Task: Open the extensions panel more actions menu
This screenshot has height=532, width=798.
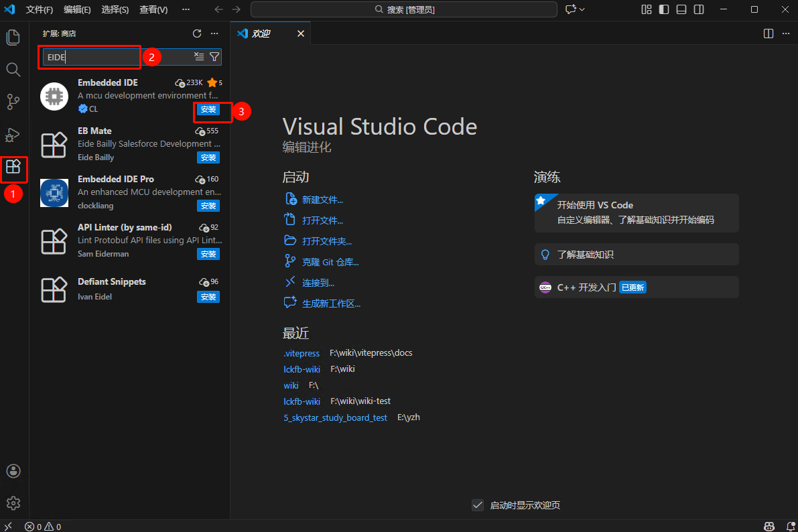Action: click(214, 34)
